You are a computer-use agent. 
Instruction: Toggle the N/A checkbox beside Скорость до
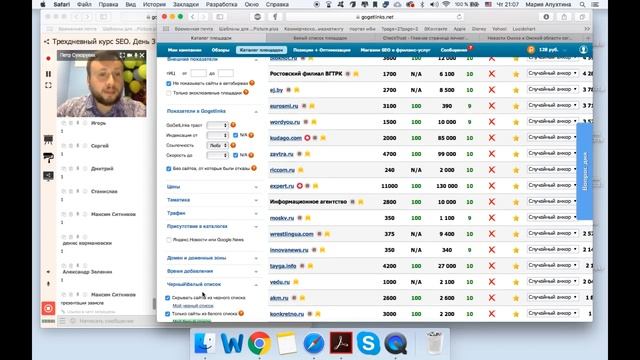(236, 155)
